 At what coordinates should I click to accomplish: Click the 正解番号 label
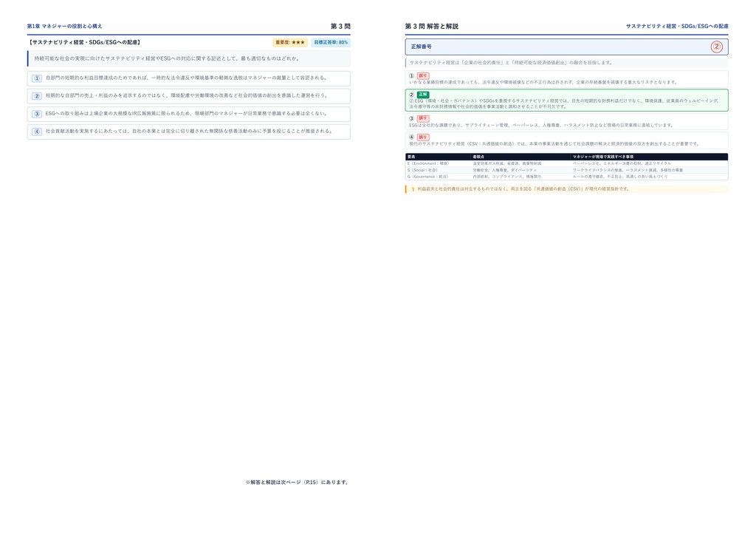pos(421,47)
